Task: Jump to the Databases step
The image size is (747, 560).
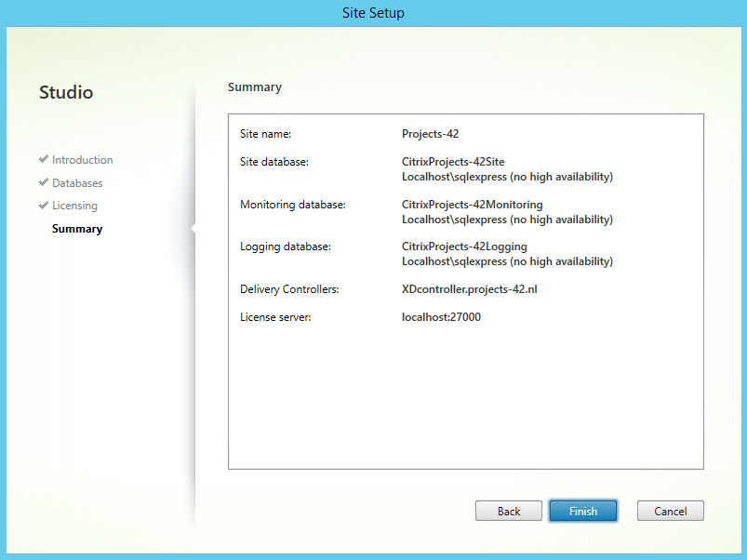Action: [x=77, y=183]
